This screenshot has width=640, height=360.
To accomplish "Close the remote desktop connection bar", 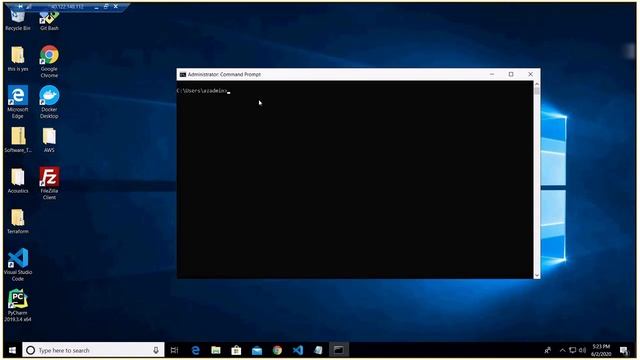I will click(x=116, y=7).
